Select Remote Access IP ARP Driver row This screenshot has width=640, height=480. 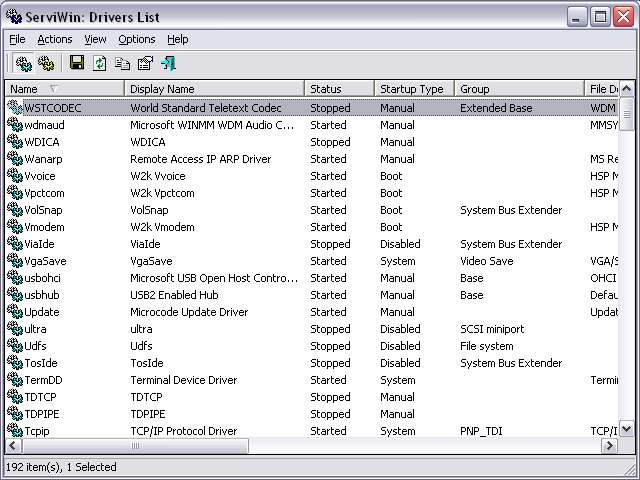pyautogui.click(x=200, y=159)
